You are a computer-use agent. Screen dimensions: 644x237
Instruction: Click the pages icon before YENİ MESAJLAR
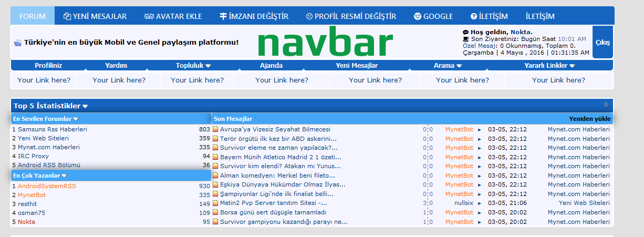pos(67,16)
